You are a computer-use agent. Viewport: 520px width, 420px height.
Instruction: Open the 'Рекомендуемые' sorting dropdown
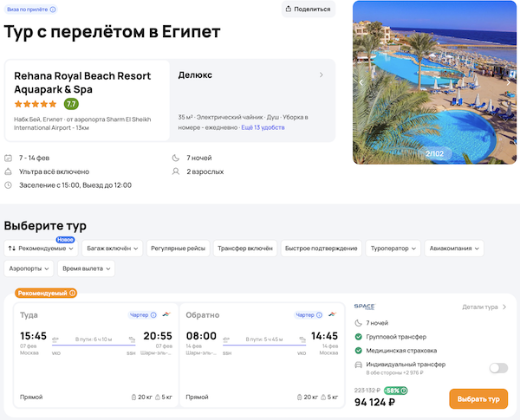coord(41,249)
